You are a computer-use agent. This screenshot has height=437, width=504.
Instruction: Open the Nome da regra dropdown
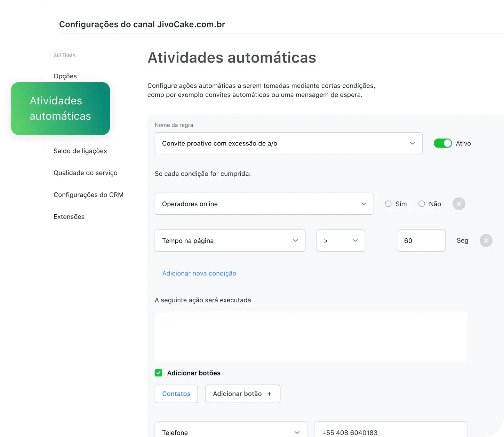(x=289, y=143)
